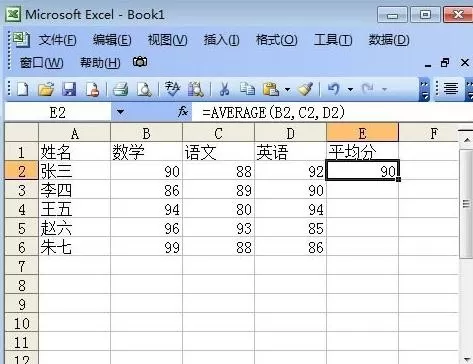Open the Name Box dropdown arrow
The width and height of the screenshot is (473, 364).
click(120, 112)
